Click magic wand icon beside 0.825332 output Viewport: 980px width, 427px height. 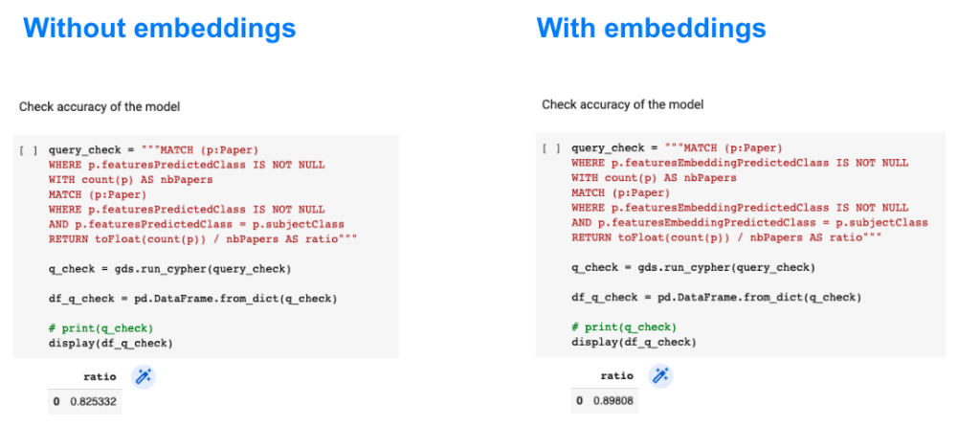143,377
